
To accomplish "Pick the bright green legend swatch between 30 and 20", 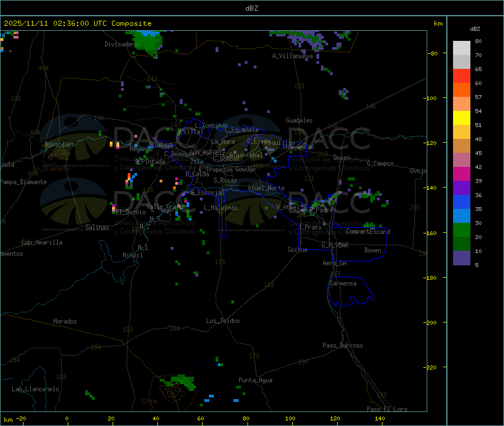I will point(461,230).
